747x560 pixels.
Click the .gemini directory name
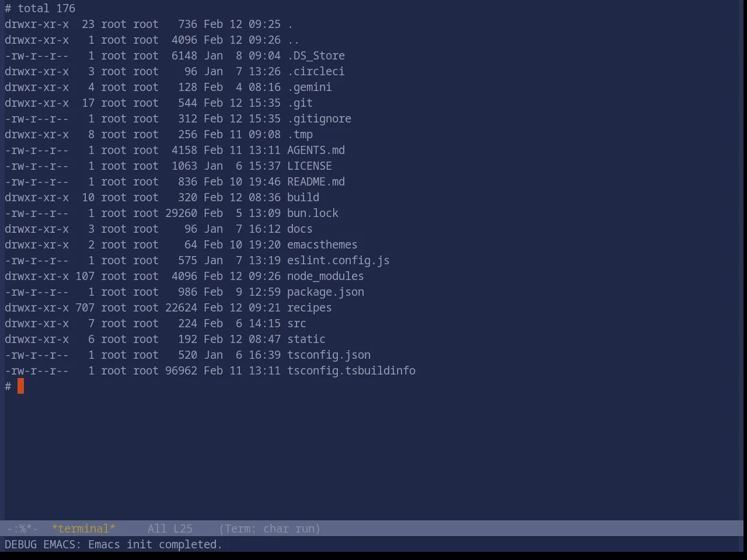tap(309, 87)
